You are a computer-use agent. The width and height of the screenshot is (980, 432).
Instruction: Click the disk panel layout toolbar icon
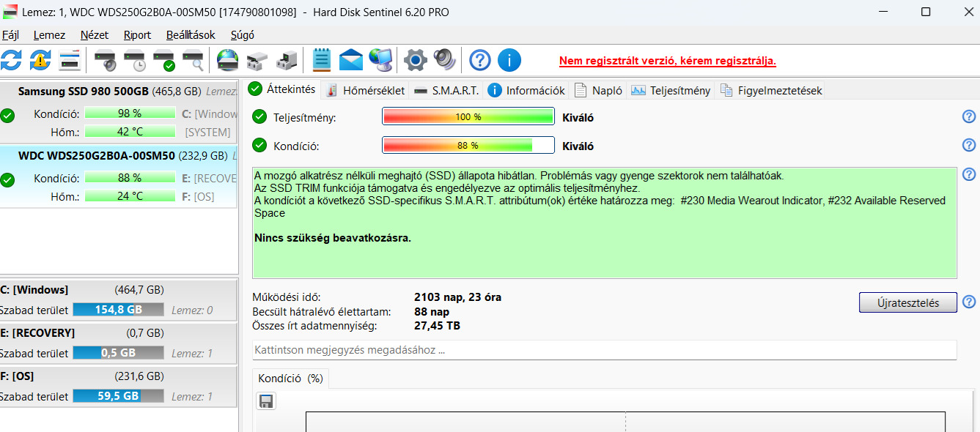pyautogui.click(x=70, y=59)
